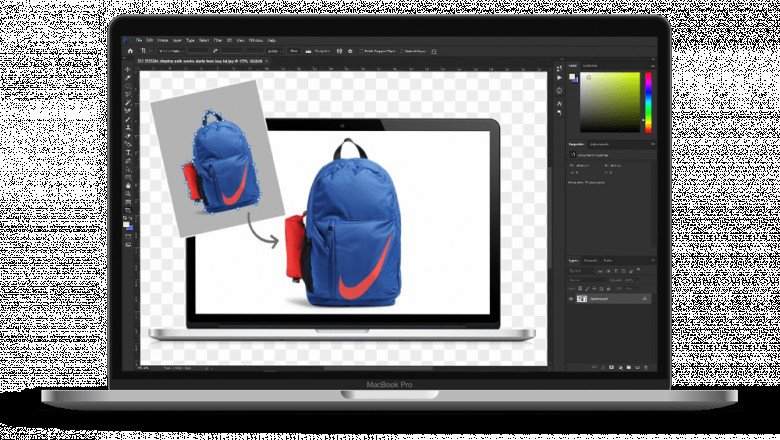Open the Select menu
This screenshot has width=780, height=440.
click(204, 40)
